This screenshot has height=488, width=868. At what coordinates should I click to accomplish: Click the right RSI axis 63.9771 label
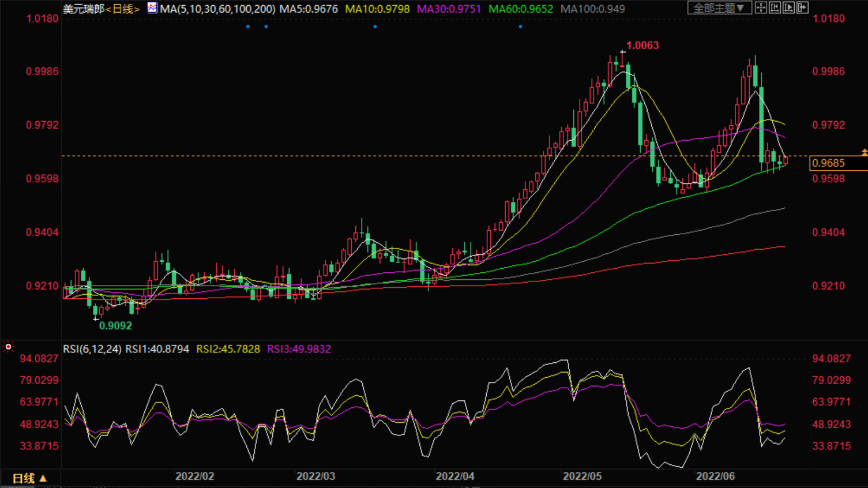coord(832,402)
